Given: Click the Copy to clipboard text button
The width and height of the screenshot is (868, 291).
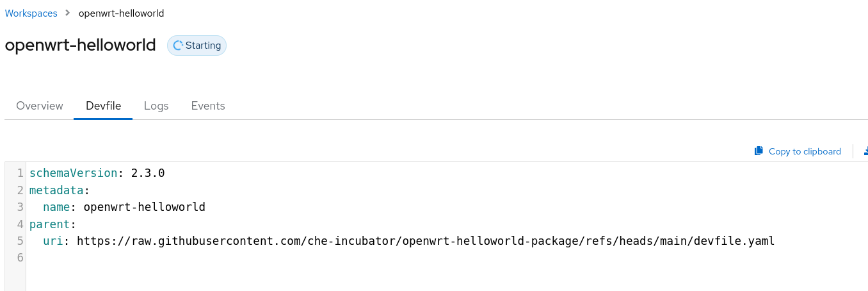Looking at the screenshot, I should [x=805, y=151].
